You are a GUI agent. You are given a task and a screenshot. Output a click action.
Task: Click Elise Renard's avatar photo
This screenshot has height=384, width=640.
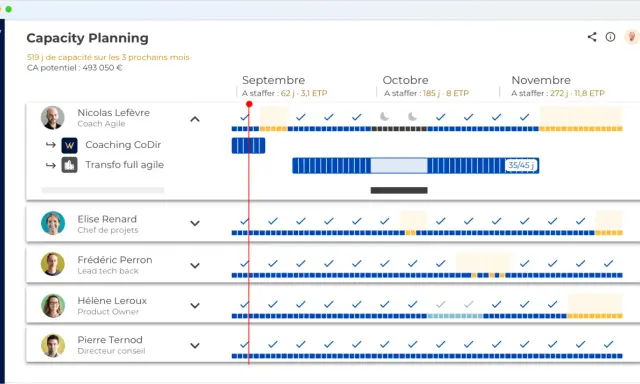[x=53, y=223]
